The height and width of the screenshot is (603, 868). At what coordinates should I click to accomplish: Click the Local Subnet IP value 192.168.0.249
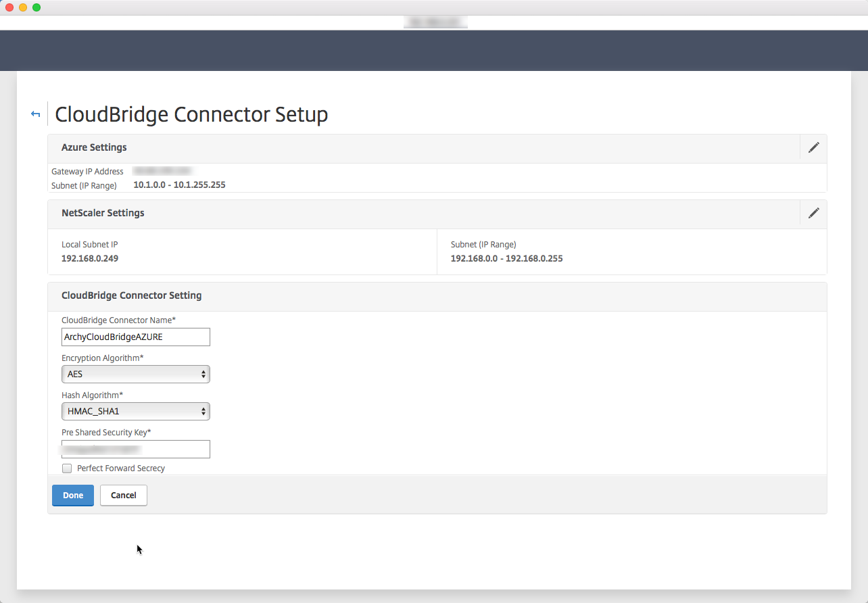tap(90, 258)
